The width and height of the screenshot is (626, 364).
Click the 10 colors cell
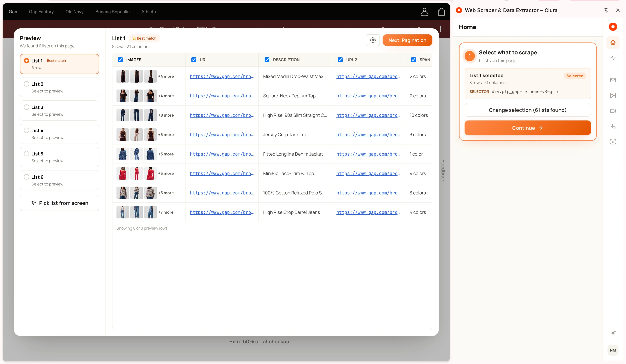pyautogui.click(x=418, y=115)
